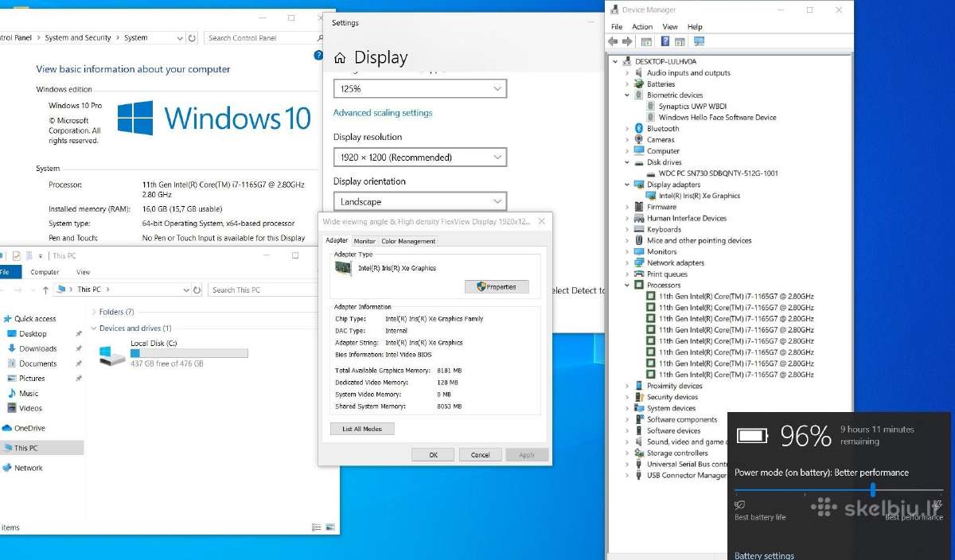Click System and Security in breadcrumb

[x=78, y=38]
